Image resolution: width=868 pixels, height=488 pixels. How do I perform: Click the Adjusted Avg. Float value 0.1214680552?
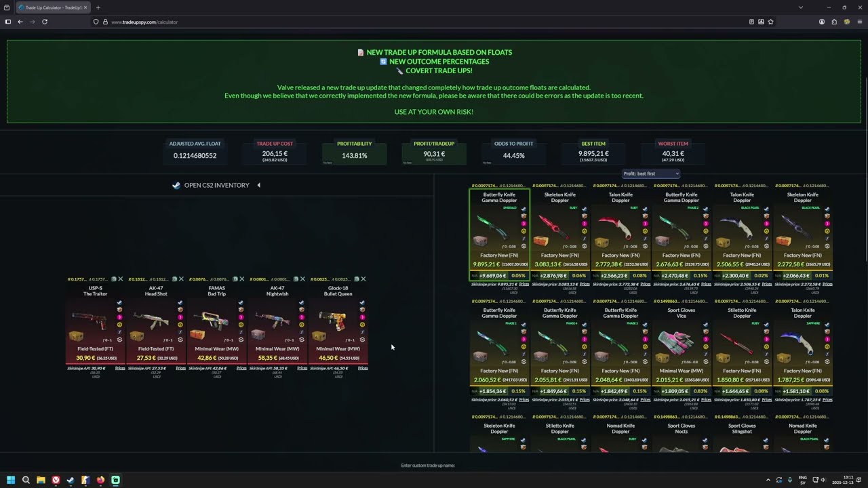(x=195, y=155)
